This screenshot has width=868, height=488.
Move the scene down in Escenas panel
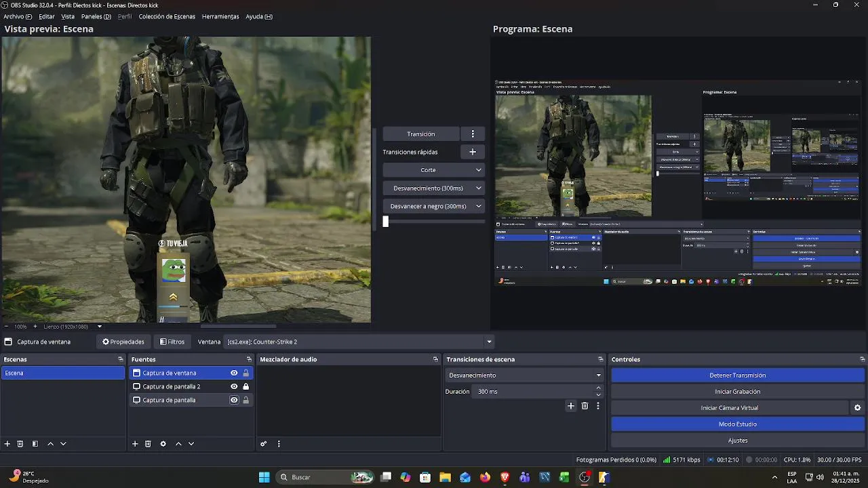[x=63, y=444]
